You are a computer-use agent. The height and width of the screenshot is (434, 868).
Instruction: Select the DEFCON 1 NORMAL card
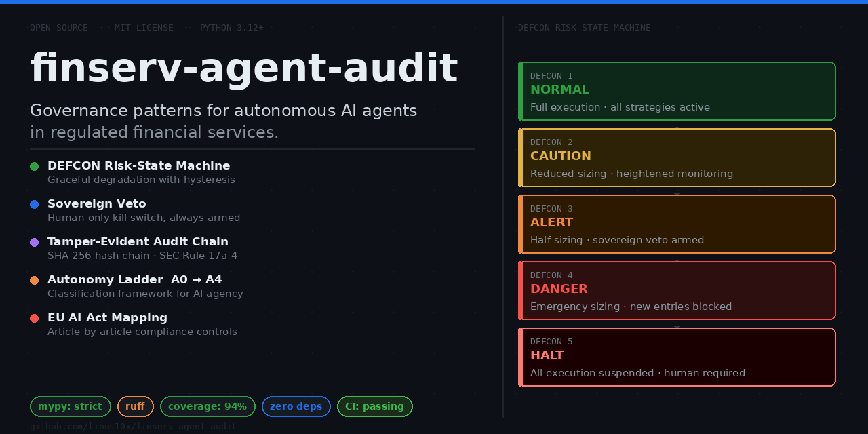(x=677, y=91)
